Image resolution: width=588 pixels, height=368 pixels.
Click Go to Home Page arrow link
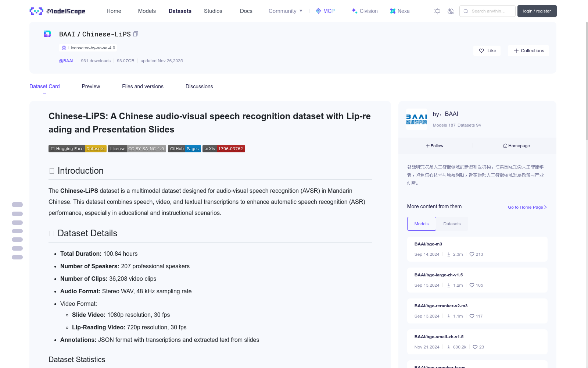click(x=527, y=207)
